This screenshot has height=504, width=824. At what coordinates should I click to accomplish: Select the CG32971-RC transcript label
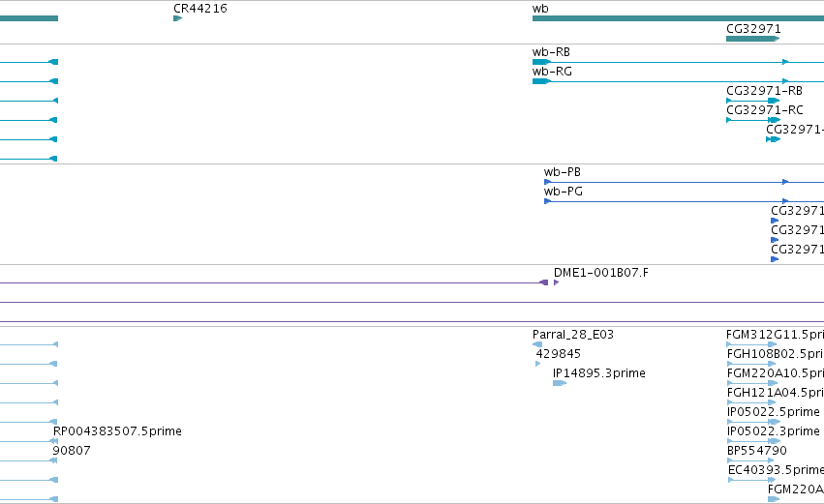[x=765, y=110]
